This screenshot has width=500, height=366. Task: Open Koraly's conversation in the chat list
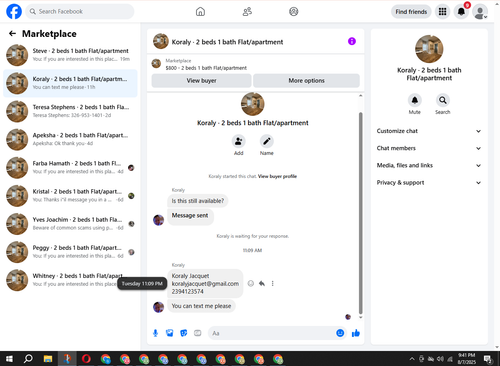[70, 83]
